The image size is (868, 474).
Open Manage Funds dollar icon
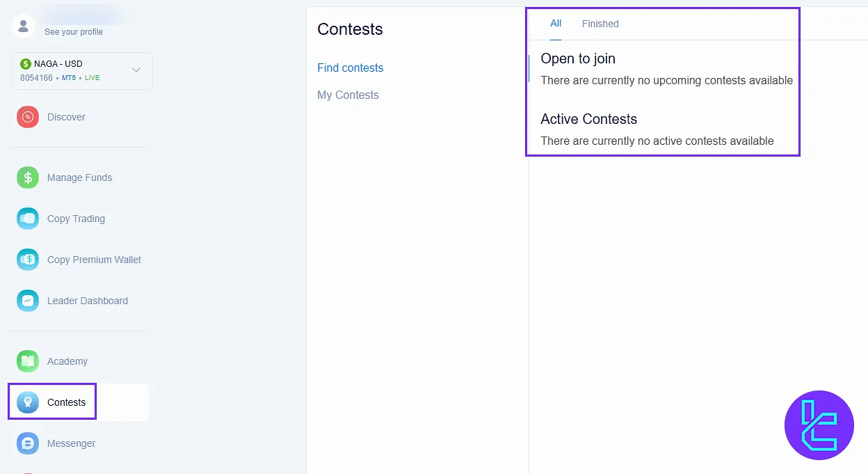28,177
